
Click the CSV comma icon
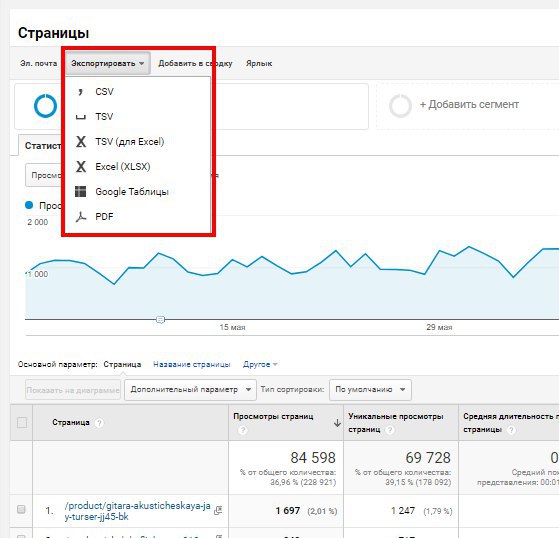coord(81,92)
